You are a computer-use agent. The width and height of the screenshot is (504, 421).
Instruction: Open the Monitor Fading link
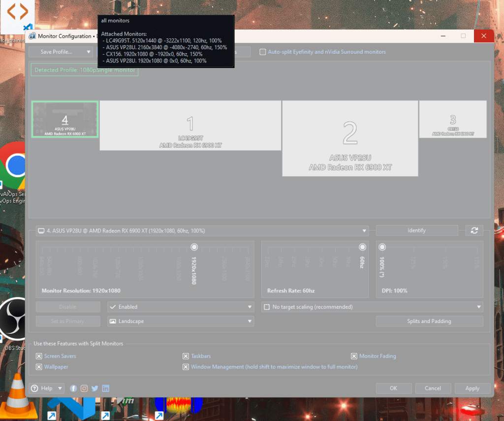click(378, 356)
